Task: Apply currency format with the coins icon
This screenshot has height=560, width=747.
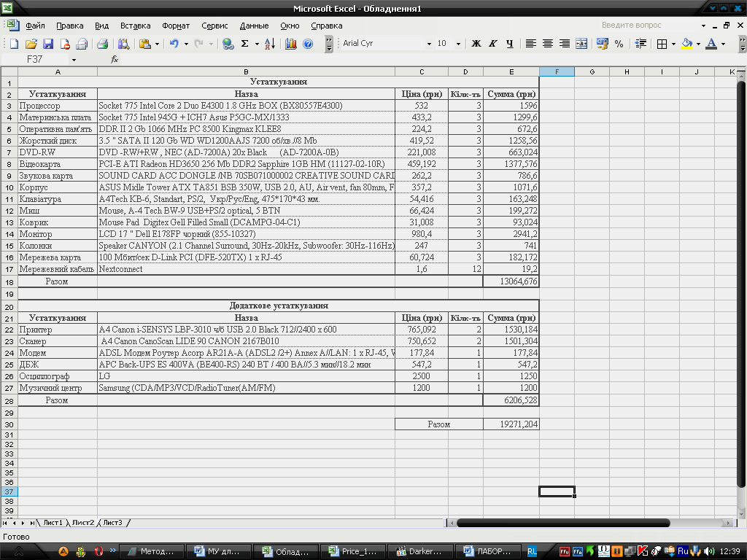Action: point(602,44)
